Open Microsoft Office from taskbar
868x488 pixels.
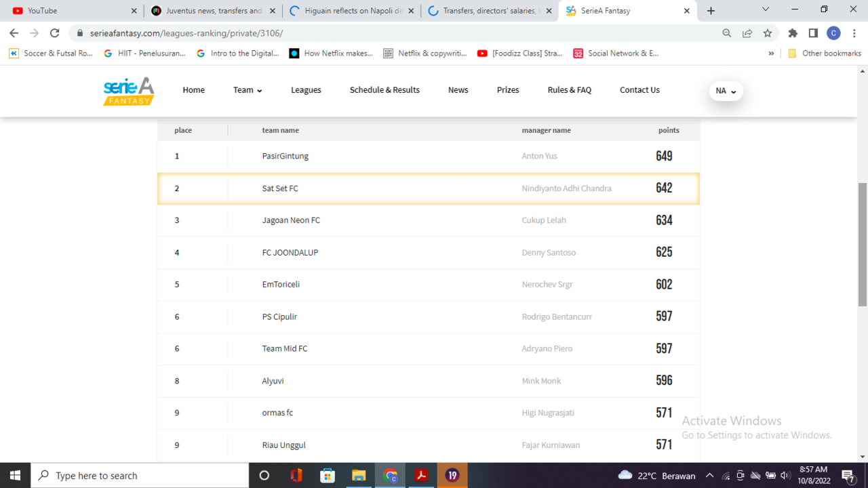click(x=296, y=475)
